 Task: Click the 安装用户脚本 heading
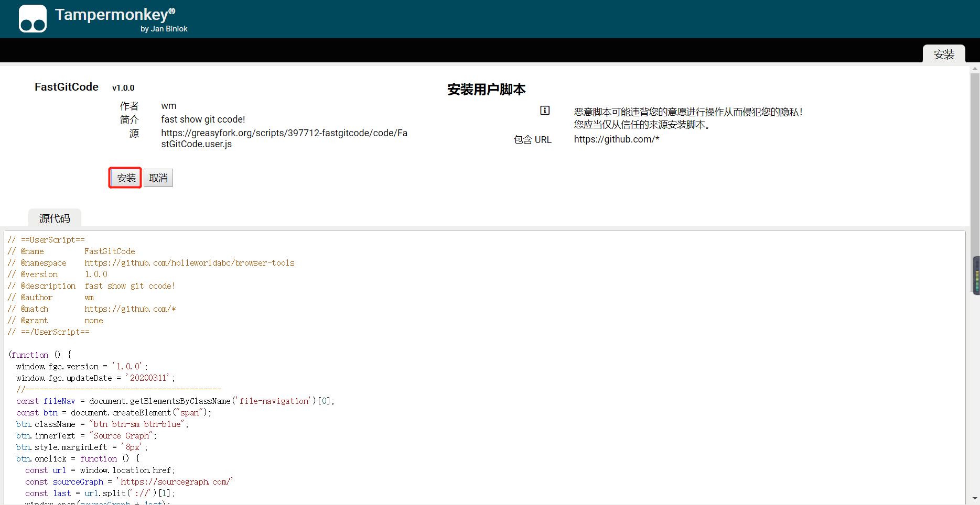click(x=487, y=90)
